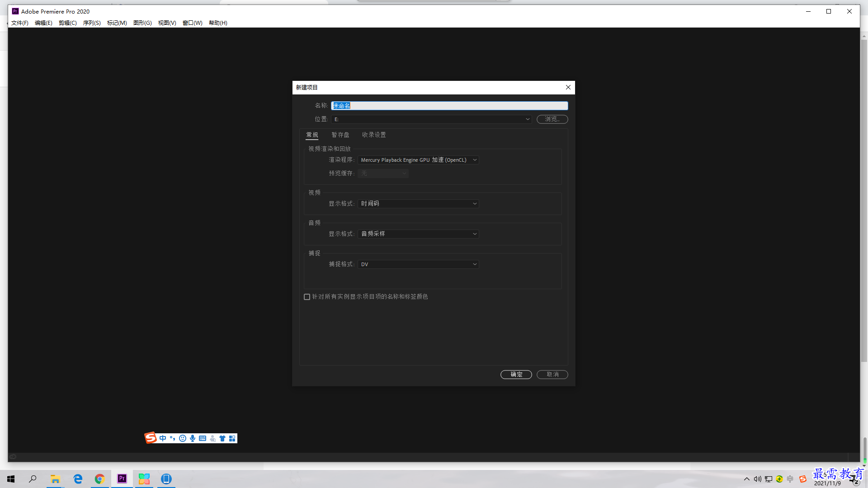This screenshot has width=868, height=488.
Task: Open taskbar search magnifier
Action: [x=33, y=479]
